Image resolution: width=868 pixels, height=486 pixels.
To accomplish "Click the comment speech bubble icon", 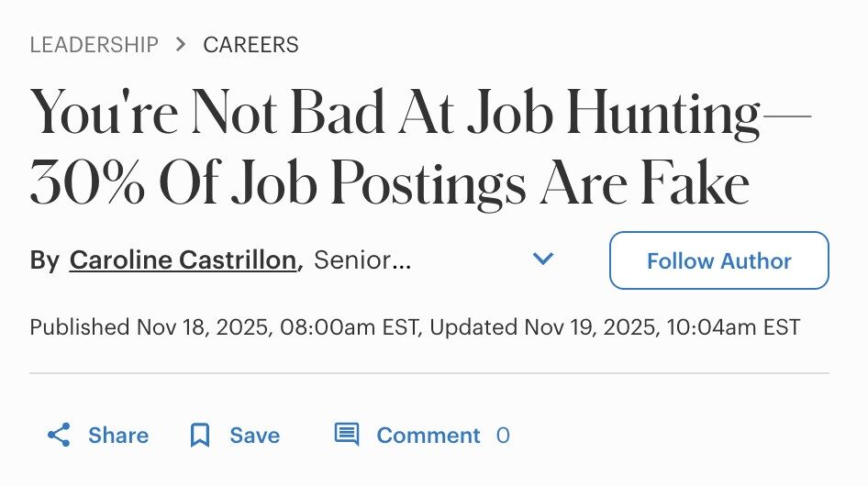I will (x=346, y=435).
